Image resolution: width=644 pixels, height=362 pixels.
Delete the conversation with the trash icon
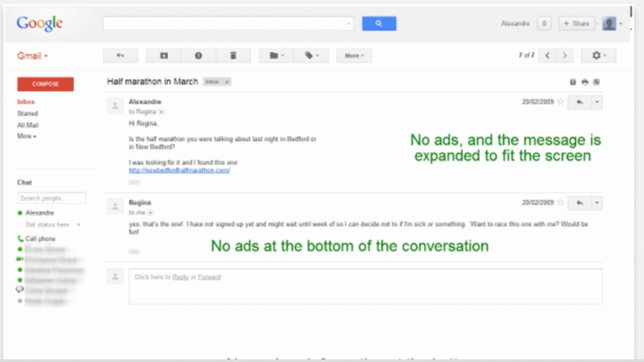click(x=233, y=55)
